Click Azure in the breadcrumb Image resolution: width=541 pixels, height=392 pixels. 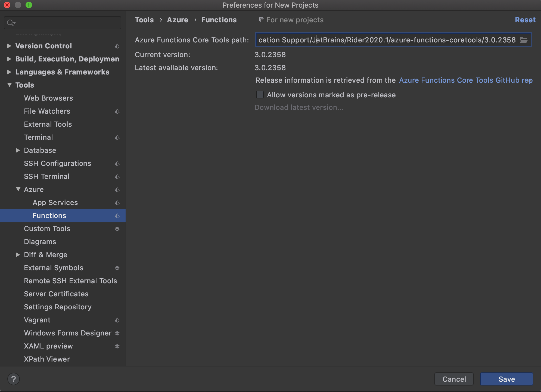178,20
